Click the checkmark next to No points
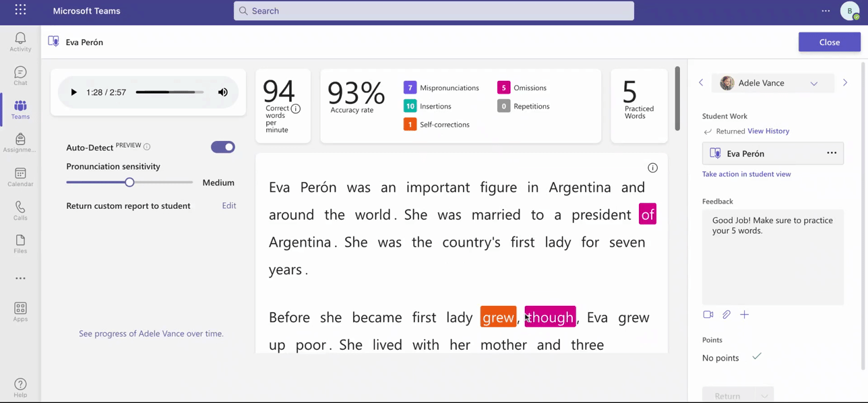The height and width of the screenshot is (403, 868). 757,358
